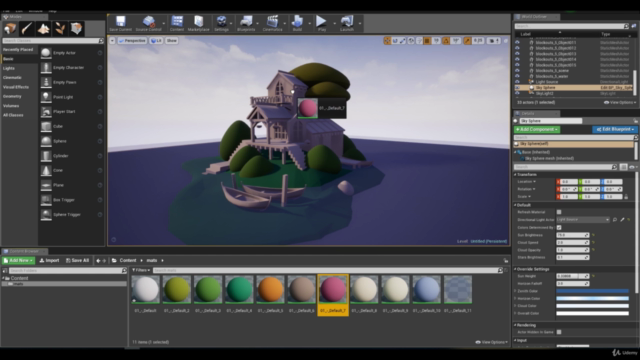This screenshot has height=360, width=640.
Task: Collapse the Override Settings section
Action: pyautogui.click(x=515, y=269)
